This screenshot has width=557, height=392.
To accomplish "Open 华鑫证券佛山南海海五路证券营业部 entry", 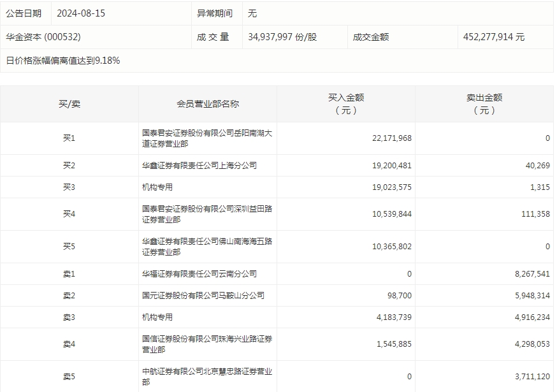I will click(x=207, y=247).
